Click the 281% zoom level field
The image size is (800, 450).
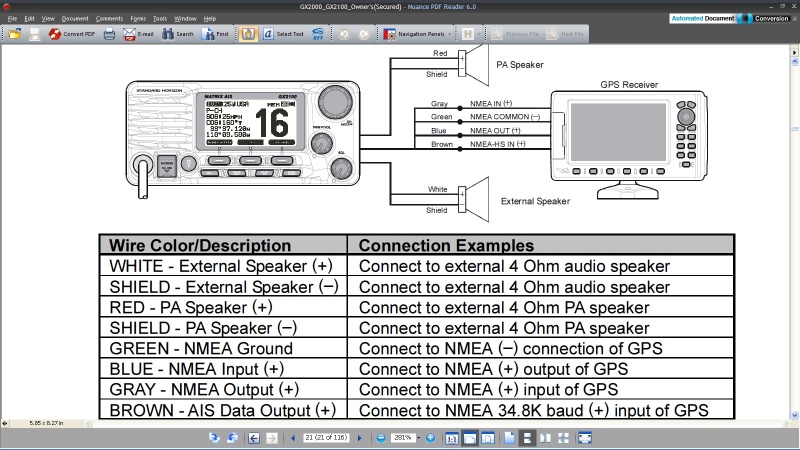(x=403, y=437)
